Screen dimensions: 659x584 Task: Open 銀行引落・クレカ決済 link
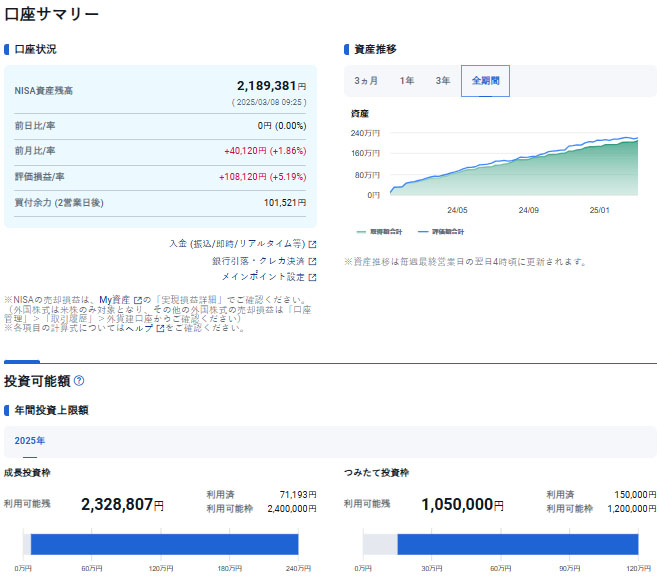pos(258,261)
